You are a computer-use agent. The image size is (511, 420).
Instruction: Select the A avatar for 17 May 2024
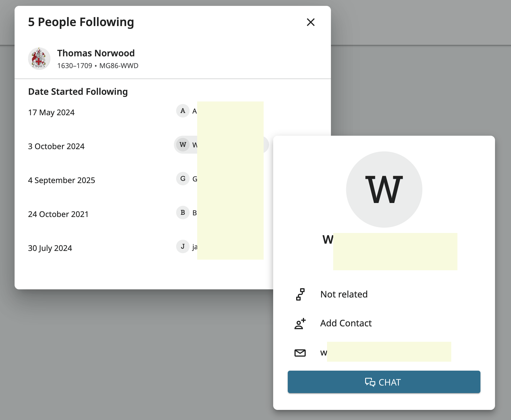(x=183, y=111)
